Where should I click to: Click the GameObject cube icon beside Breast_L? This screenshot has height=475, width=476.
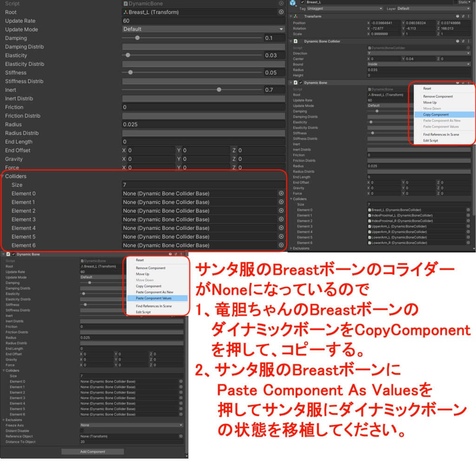293,3
